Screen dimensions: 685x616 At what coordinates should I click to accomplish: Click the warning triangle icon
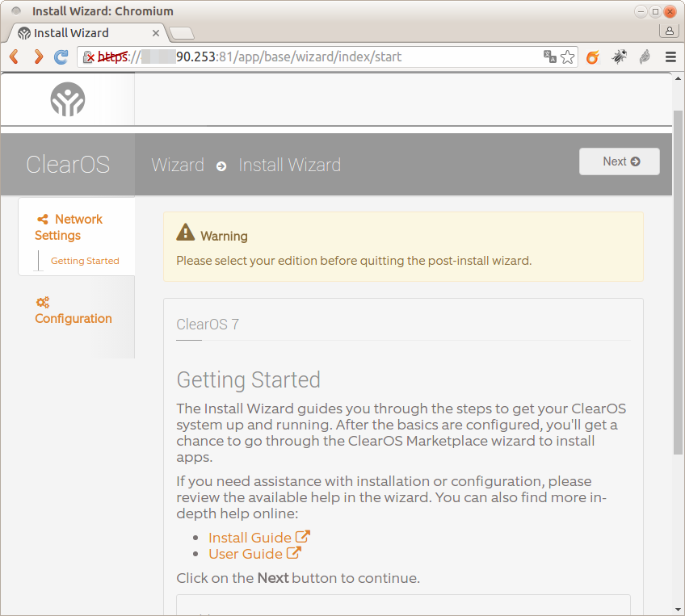186,233
